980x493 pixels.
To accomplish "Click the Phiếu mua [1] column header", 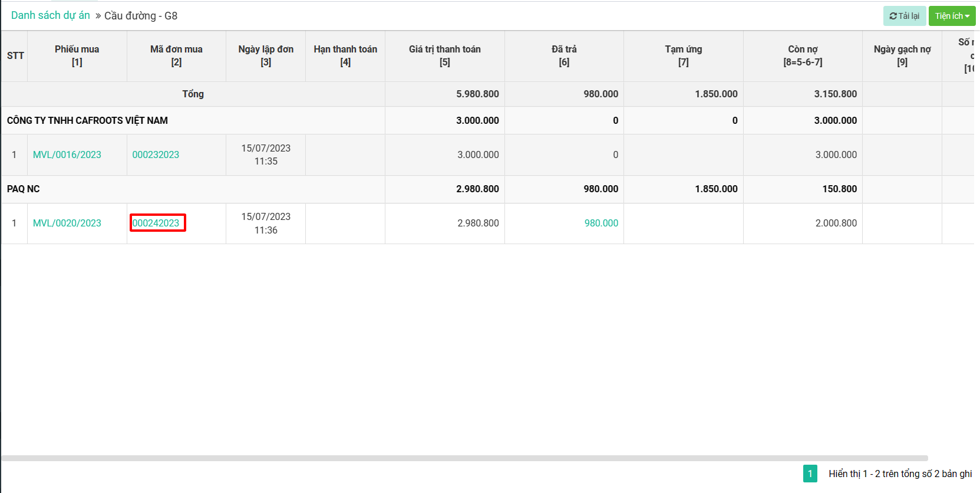I will click(77, 56).
